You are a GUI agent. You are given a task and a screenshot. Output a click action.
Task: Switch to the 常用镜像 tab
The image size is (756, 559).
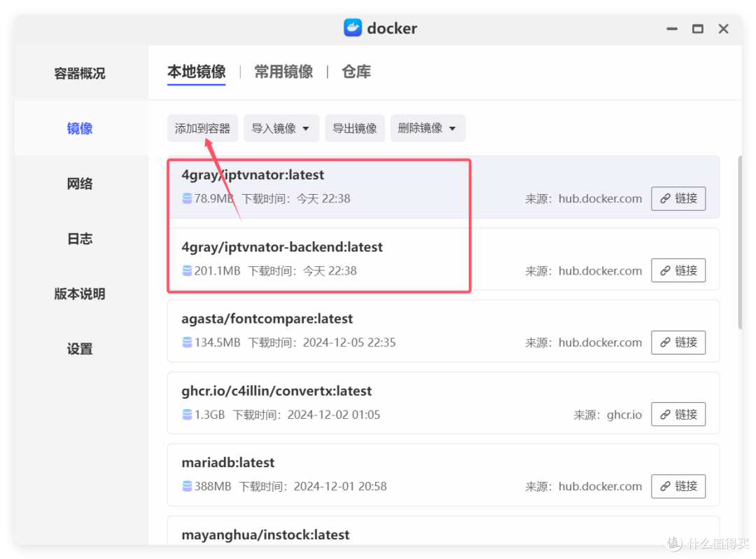click(283, 71)
